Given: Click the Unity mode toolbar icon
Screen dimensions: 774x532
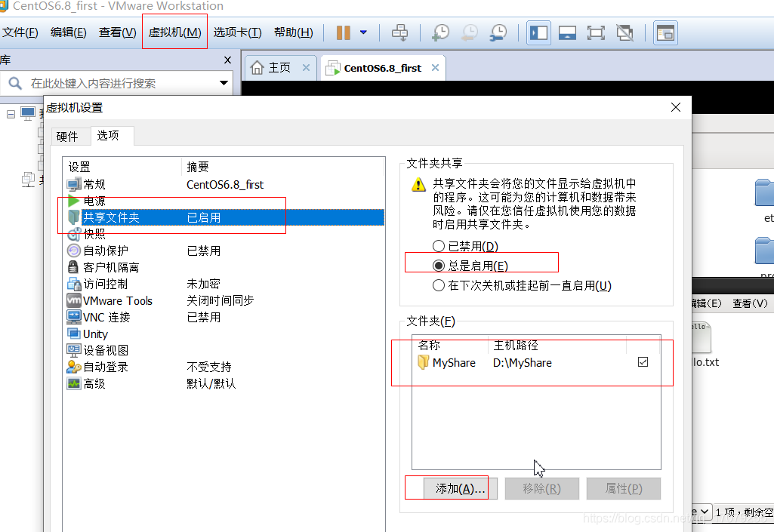Looking at the screenshot, I should 625,33.
